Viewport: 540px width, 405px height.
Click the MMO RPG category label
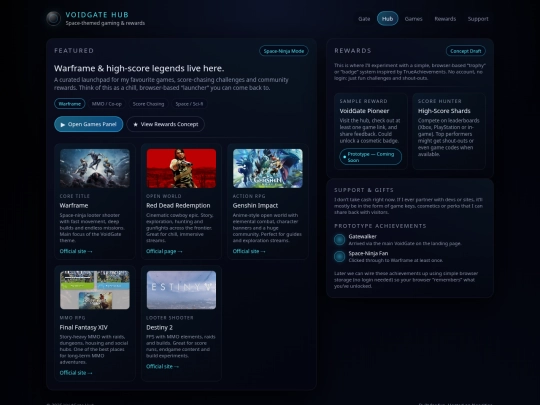(72, 318)
